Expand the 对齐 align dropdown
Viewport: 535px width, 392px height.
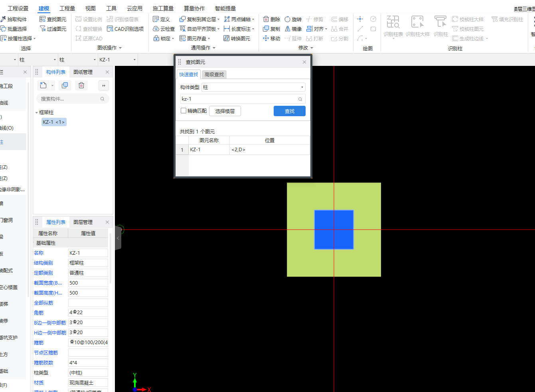[x=326, y=29]
